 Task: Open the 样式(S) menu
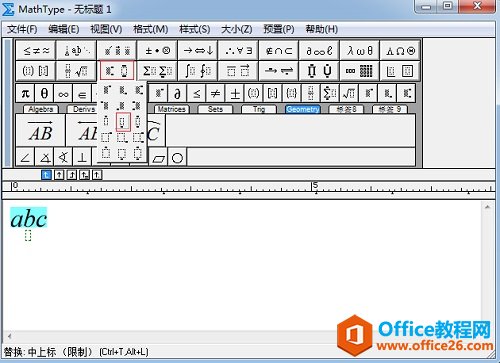[195, 29]
